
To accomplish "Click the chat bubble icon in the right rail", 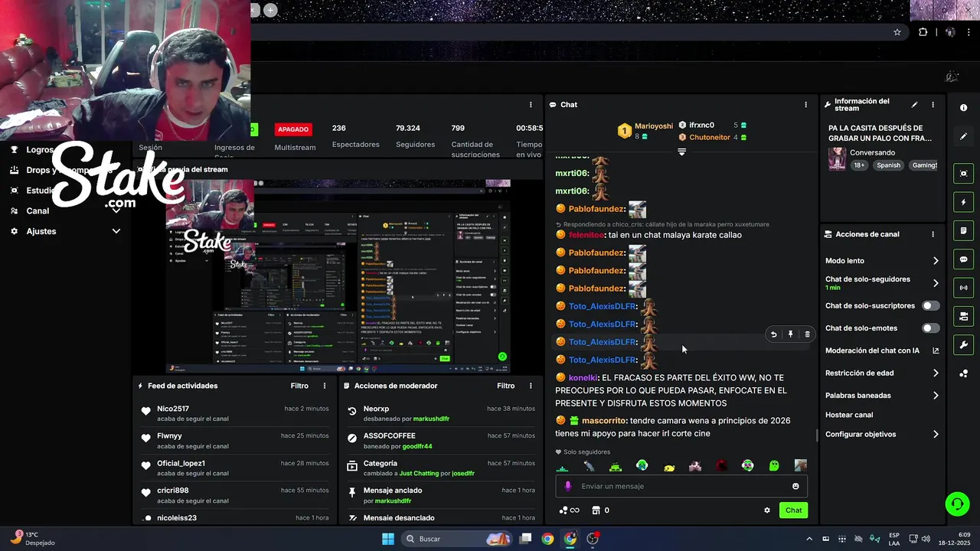I will tap(963, 259).
